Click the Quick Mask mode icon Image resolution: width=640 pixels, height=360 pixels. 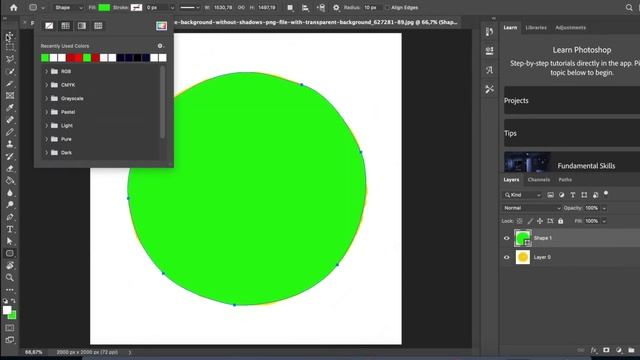9,328
